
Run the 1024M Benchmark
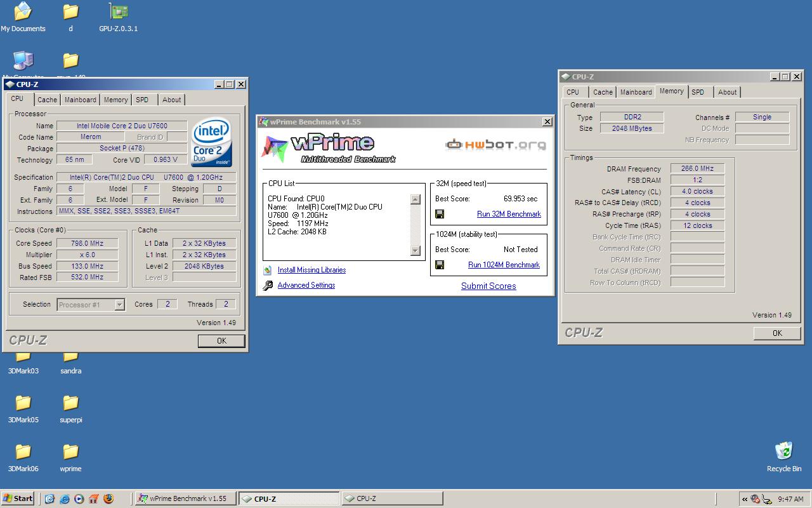click(x=504, y=265)
